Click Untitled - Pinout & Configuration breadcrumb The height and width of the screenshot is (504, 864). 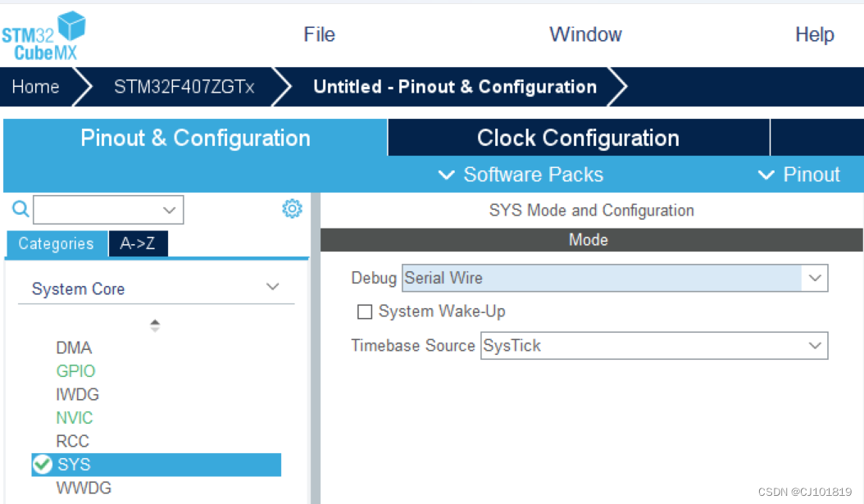(x=455, y=87)
